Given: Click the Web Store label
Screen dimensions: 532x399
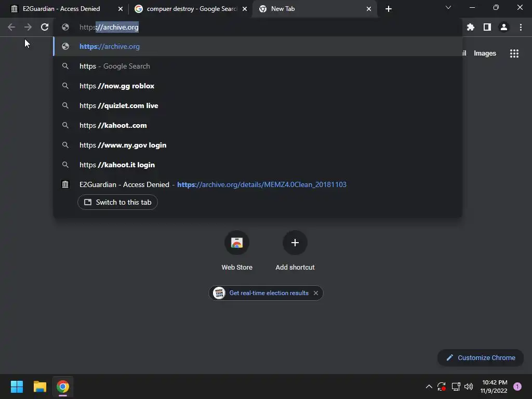Looking at the screenshot, I should coord(237,268).
